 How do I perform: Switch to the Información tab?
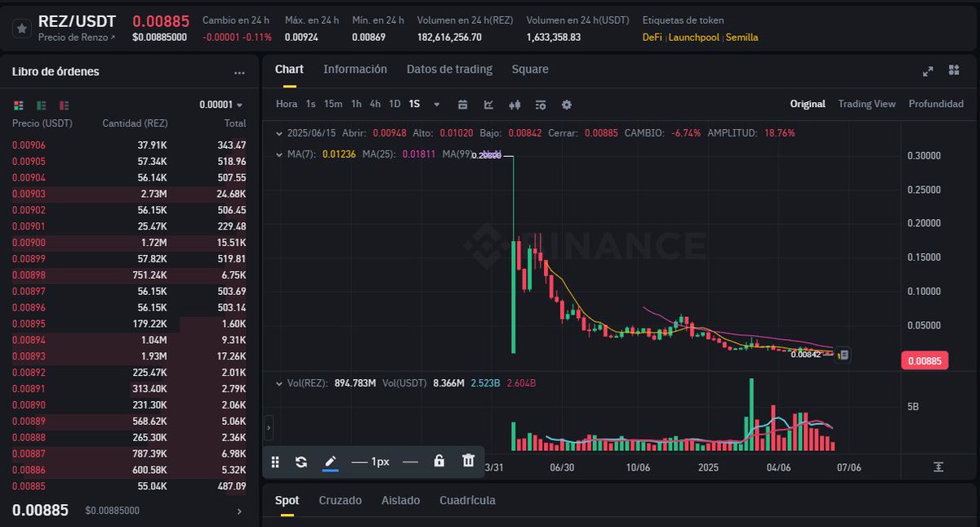(355, 69)
